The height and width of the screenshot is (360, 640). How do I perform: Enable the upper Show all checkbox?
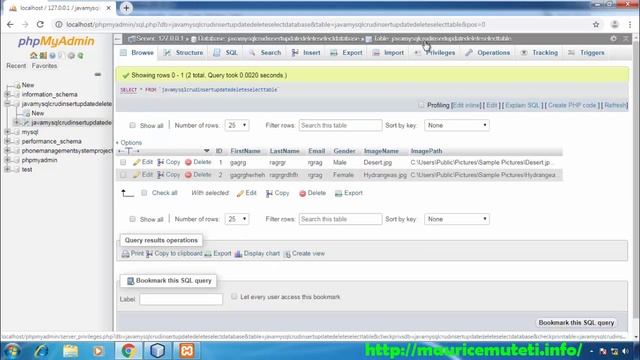[x=132, y=126]
